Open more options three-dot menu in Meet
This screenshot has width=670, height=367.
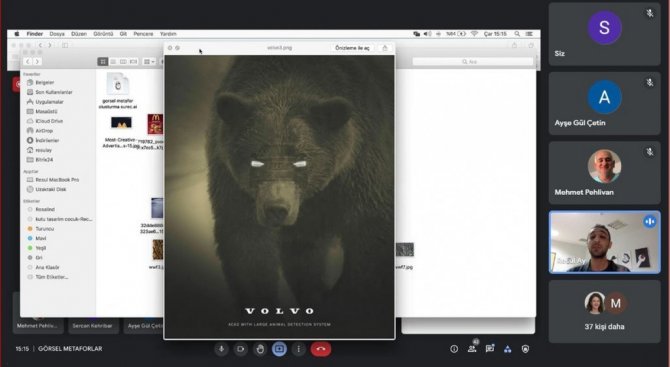[298, 349]
